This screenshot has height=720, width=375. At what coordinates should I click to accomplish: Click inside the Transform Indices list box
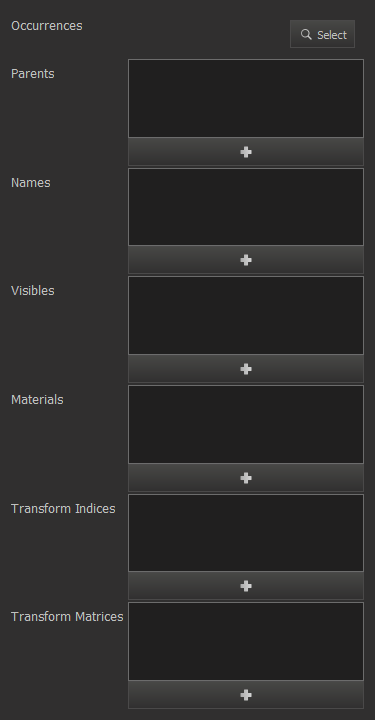pos(246,533)
